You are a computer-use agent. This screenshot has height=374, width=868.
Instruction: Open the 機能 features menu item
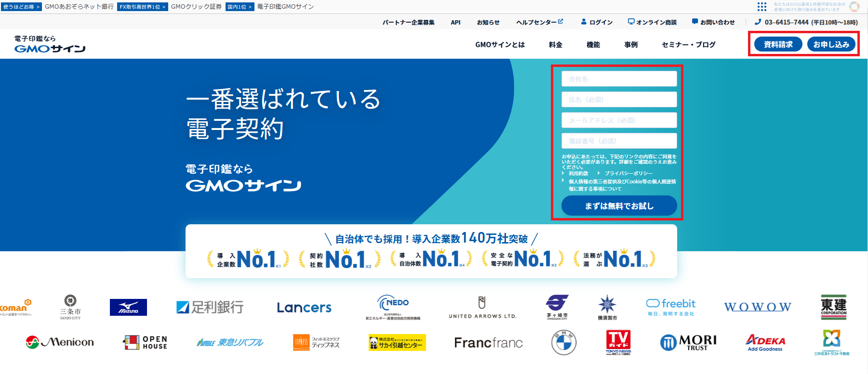pyautogui.click(x=593, y=44)
